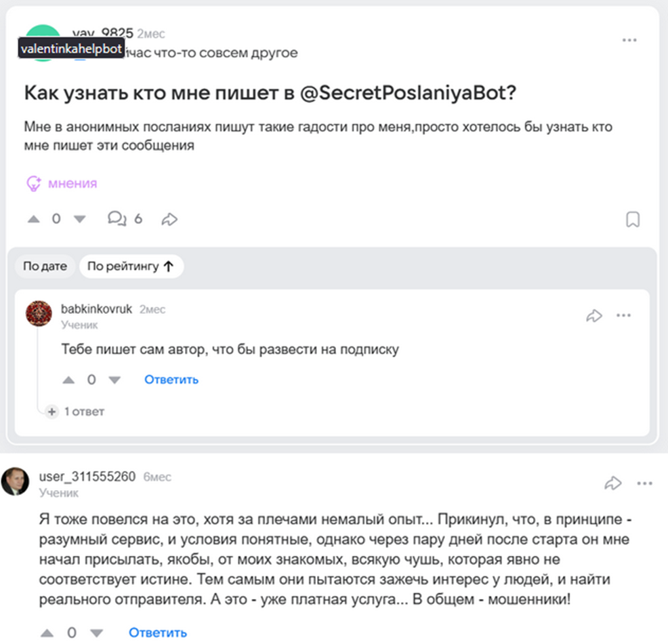Upvote the main question post

tap(33, 219)
